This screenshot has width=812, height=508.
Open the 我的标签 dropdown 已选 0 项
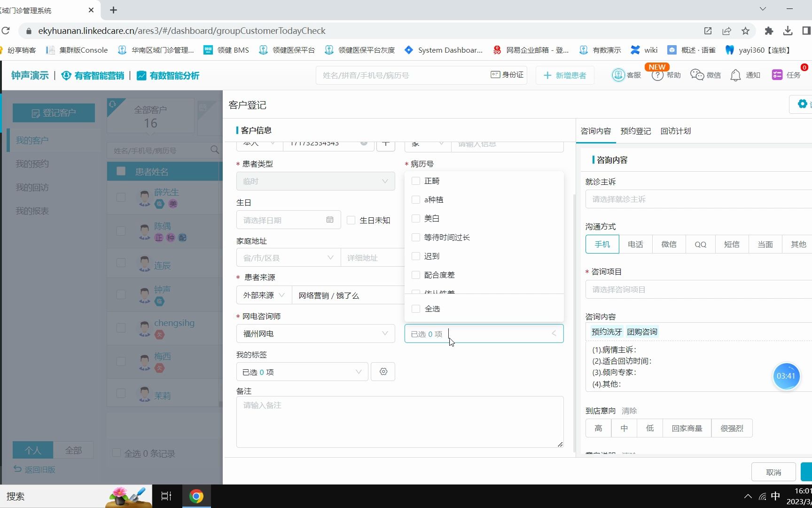pyautogui.click(x=302, y=372)
